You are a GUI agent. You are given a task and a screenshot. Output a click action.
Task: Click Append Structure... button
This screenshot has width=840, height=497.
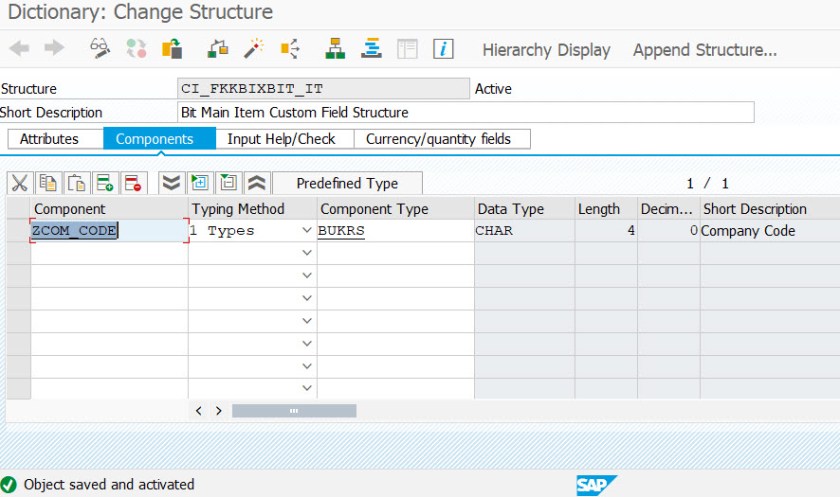point(705,50)
